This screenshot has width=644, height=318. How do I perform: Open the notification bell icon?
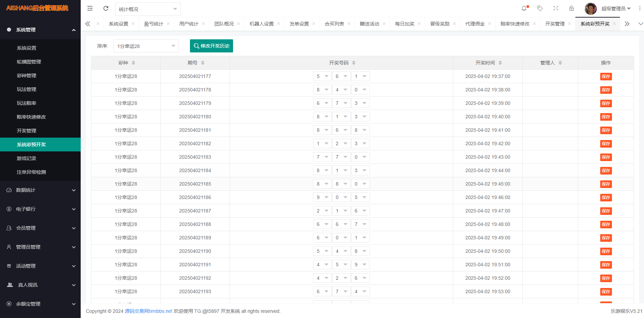click(524, 8)
